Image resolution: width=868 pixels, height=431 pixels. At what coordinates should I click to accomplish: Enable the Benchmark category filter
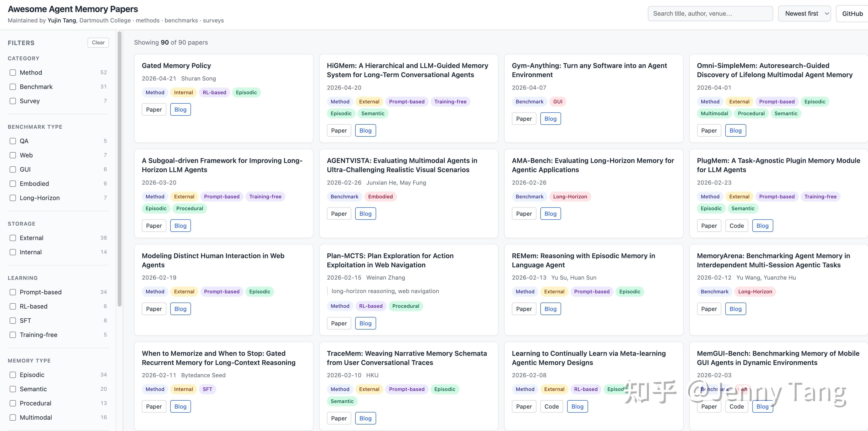click(x=13, y=87)
